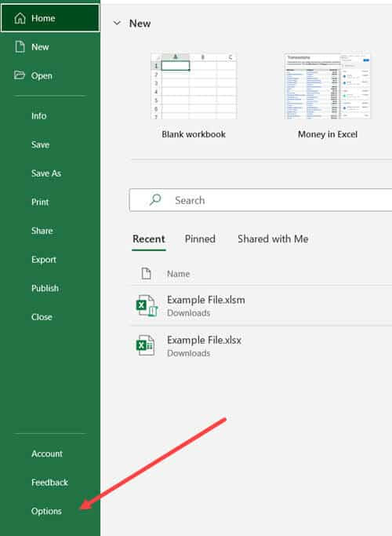Image resolution: width=392 pixels, height=536 pixels.
Task: Open Example File.xlsm from recent list
Action: click(x=206, y=300)
